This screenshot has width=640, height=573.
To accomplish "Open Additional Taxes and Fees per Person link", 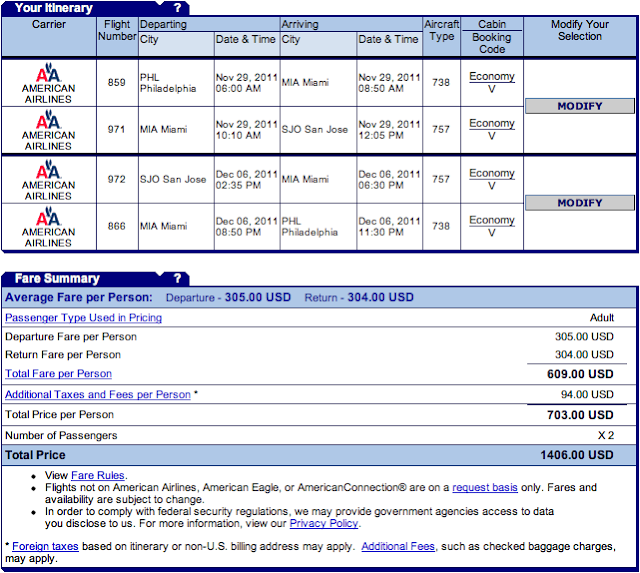I will (98, 394).
